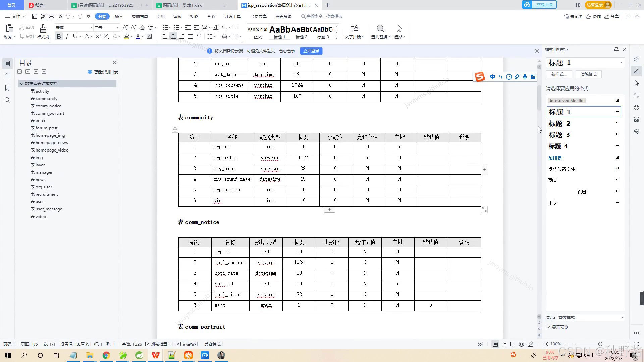This screenshot has height=362, width=644.
Task: Open the 显示 有效样式 dropdown
Action: point(590,318)
